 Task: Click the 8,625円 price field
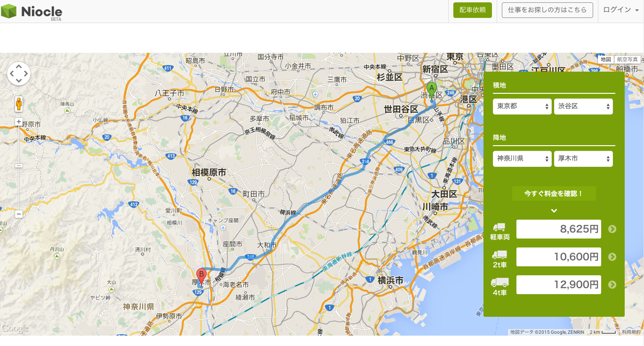(559, 229)
